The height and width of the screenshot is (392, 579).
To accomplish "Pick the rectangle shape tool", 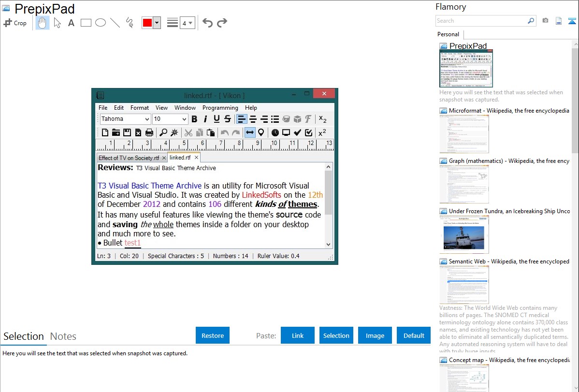I will (x=86, y=23).
